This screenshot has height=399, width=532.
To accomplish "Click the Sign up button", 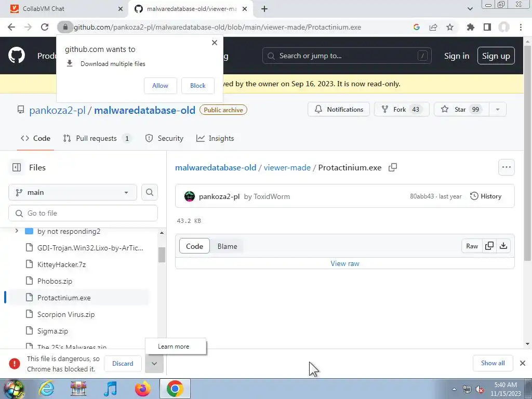I will pos(496,56).
